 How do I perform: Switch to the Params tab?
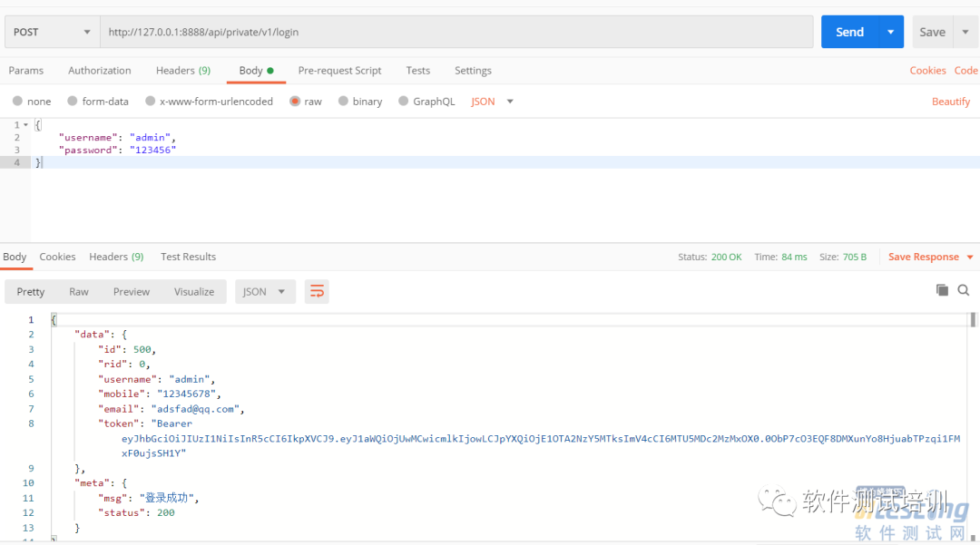click(26, 71)
